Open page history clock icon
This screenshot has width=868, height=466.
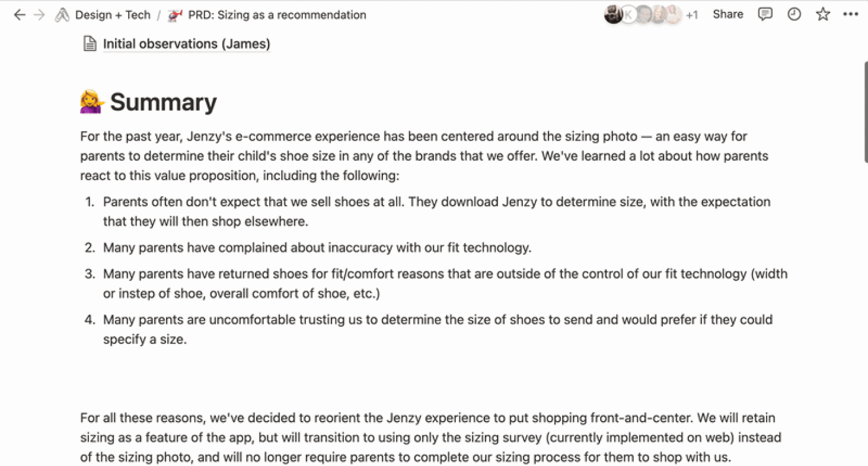tap(794, 15)
